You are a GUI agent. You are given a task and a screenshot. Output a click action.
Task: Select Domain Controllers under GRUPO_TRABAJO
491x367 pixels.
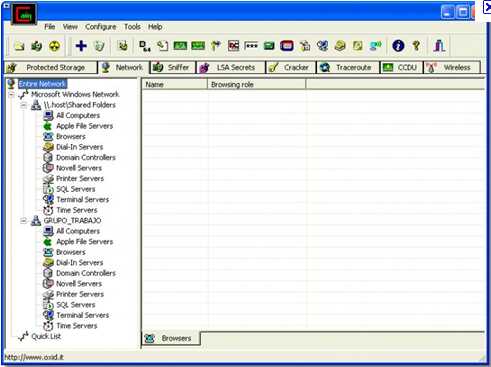tap(86, 273)
